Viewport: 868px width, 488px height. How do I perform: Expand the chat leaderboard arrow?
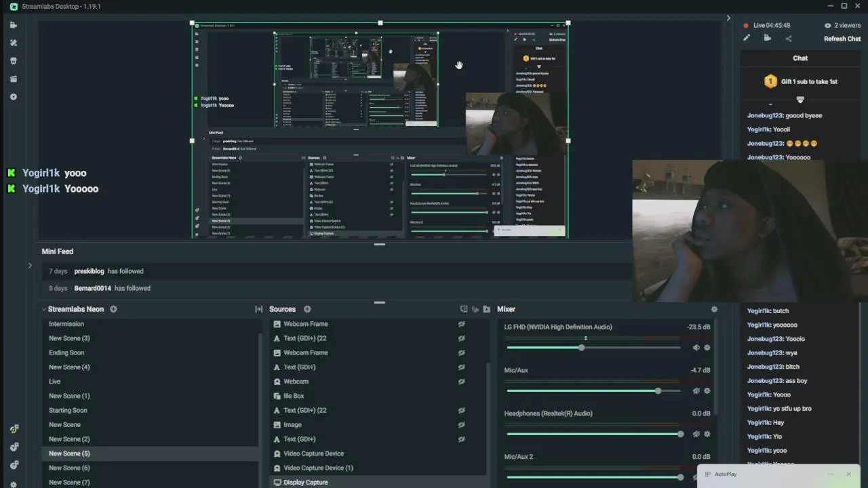click(800, 100)
